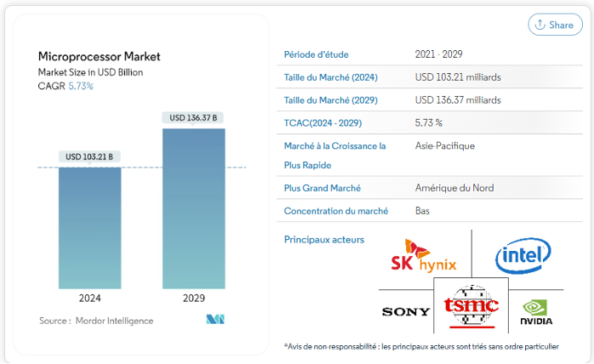Click Plus Grand Marché label
The width and height of the screenshot is (594, 364).
[323, 188]
